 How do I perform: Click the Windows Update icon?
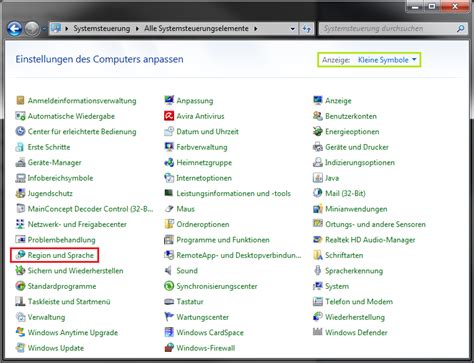click(20, 348)
